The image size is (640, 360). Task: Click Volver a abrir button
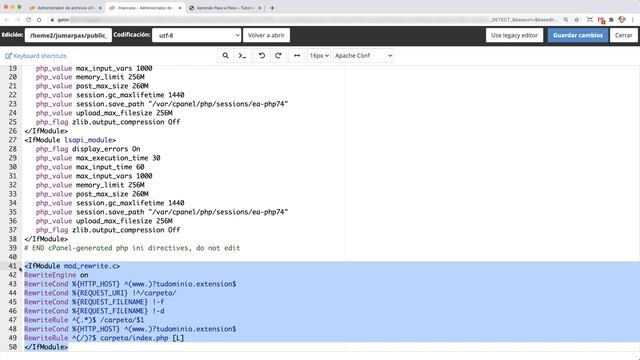[x=266, y=35]
